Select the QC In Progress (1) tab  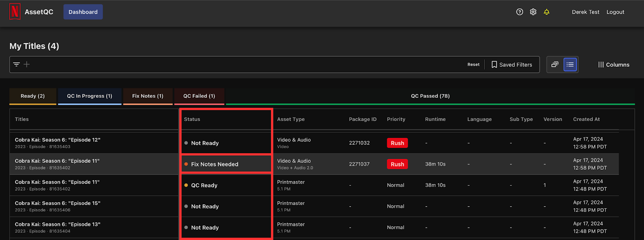tap(90, 96)
